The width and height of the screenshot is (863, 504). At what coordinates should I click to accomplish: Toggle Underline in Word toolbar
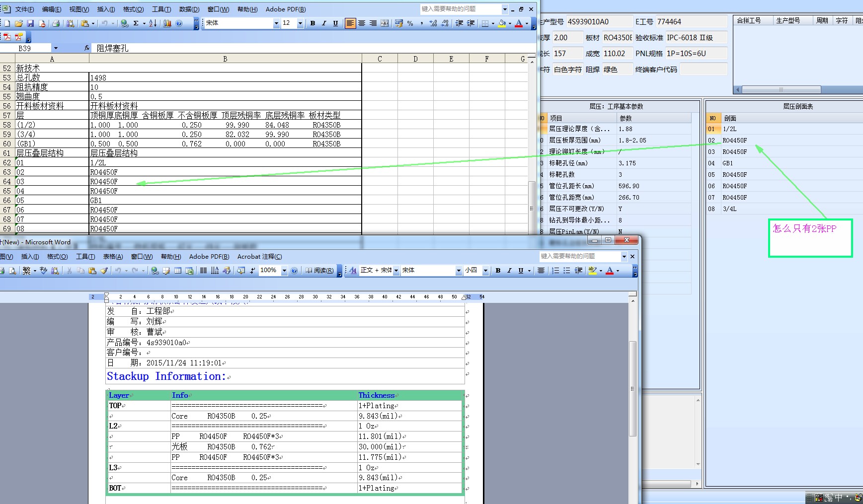(521, 271)
